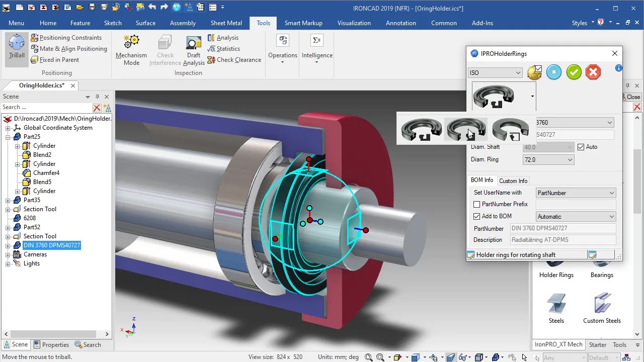Select Mate & Align Positioning
The height and width of the screenshot is (362, 644).
(x=69, y=49)
